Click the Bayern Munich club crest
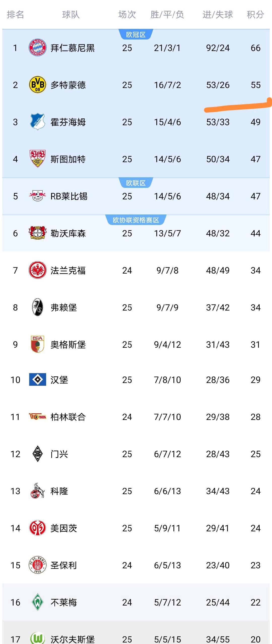 (38, 48)
